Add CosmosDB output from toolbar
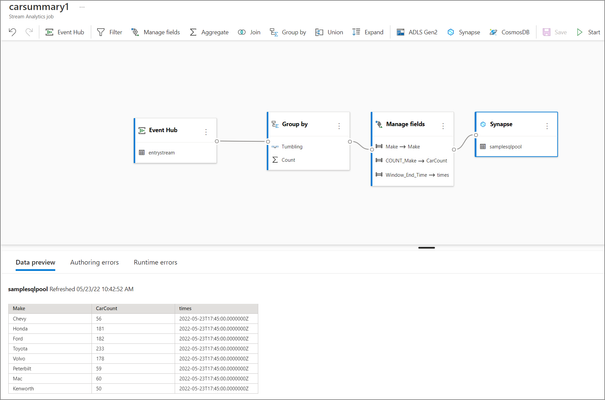 pyautogui.click(x=509, y=32)
